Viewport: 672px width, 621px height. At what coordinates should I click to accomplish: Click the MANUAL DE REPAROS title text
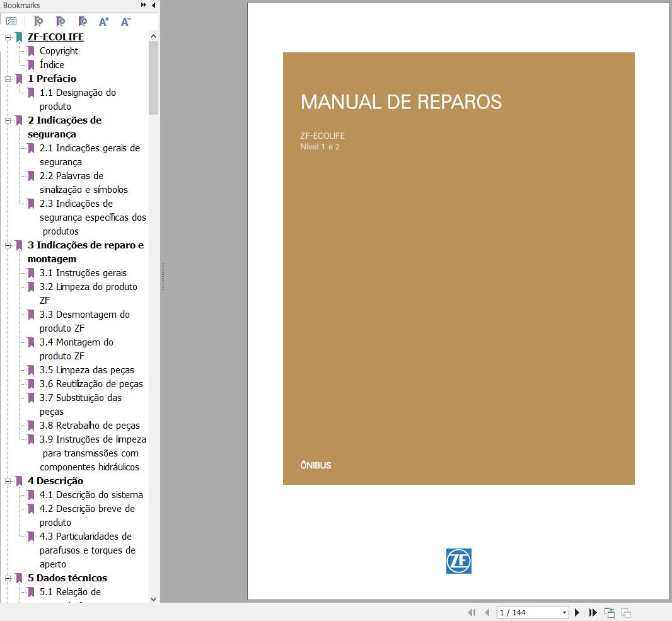[401, 102]
